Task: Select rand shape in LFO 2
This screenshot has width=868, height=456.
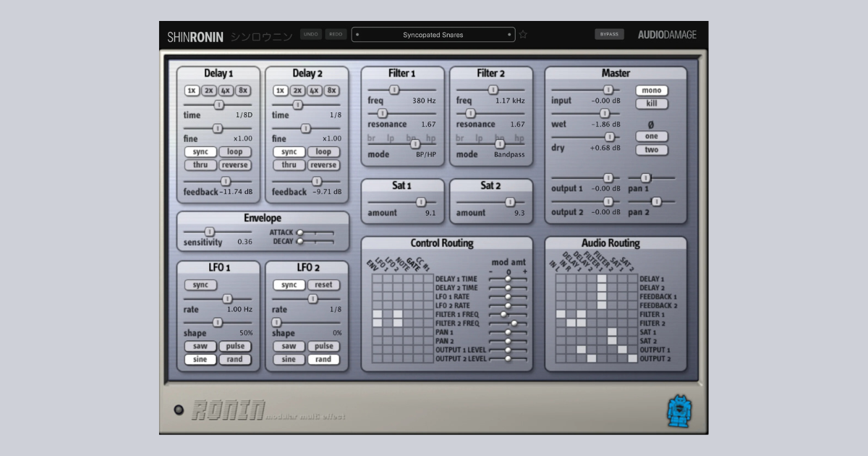Action: tap(323, 360)
